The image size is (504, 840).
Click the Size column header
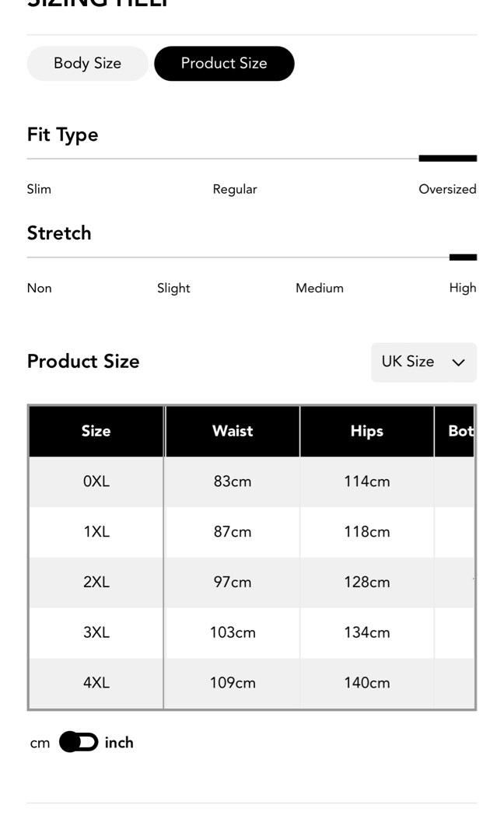[x=96, y=431]
